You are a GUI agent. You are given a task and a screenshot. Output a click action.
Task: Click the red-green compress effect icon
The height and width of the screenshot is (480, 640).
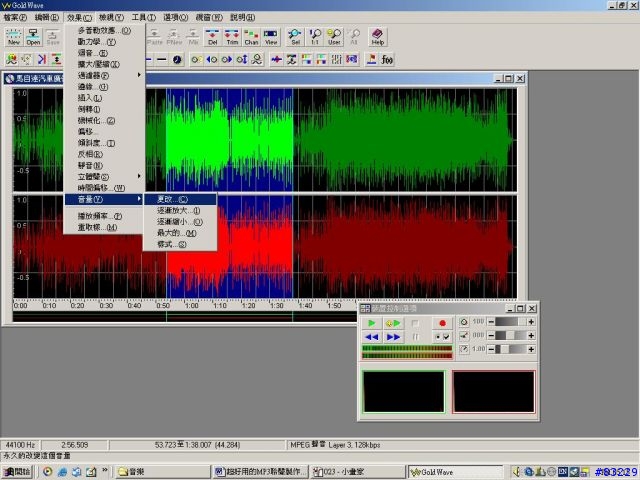coord(56,60)
